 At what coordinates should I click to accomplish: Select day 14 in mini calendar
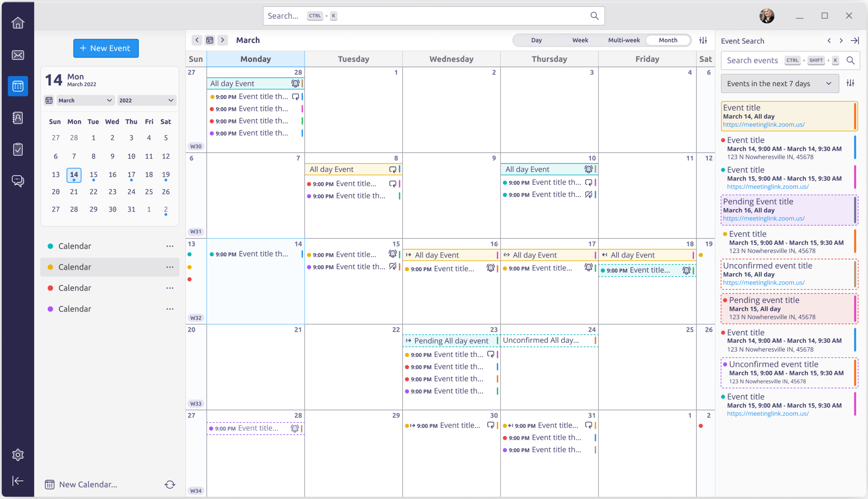click(74, 175)
